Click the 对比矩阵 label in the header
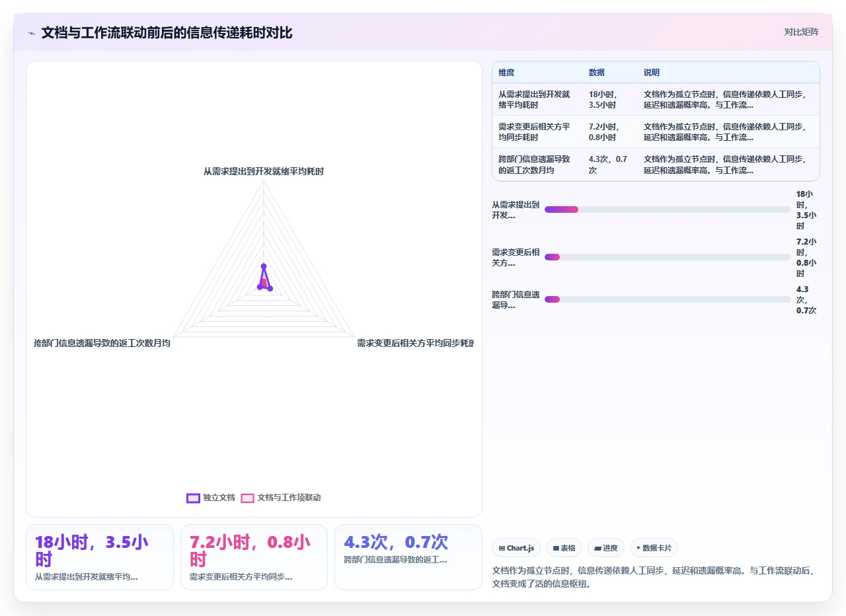This screenshot has height=616, width=846. click(x=801, y=32)
